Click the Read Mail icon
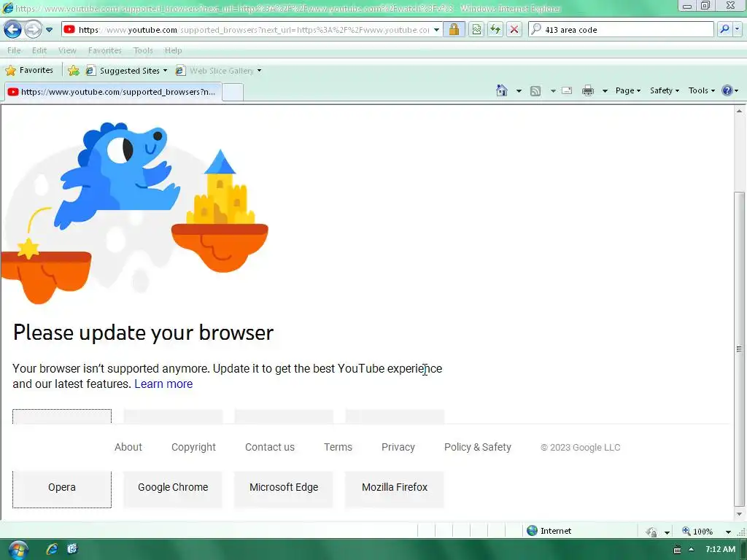 pos(567,90)
